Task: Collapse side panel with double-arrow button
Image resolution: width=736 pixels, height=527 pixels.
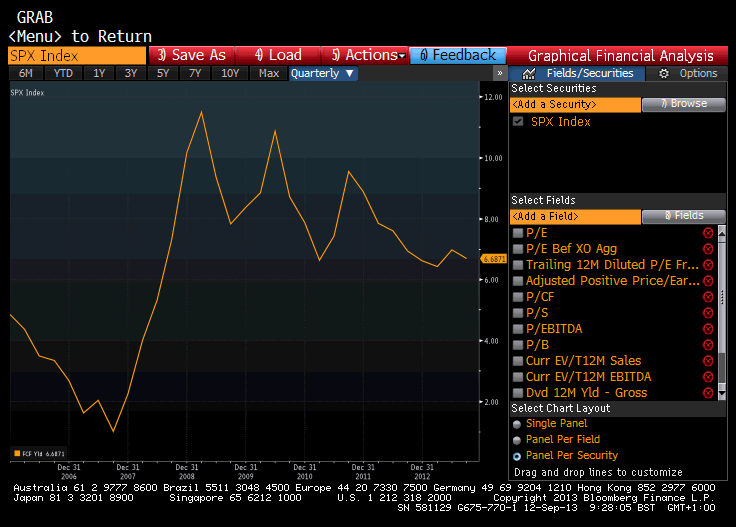Action: pyautogui.click(x=499, y=73)
